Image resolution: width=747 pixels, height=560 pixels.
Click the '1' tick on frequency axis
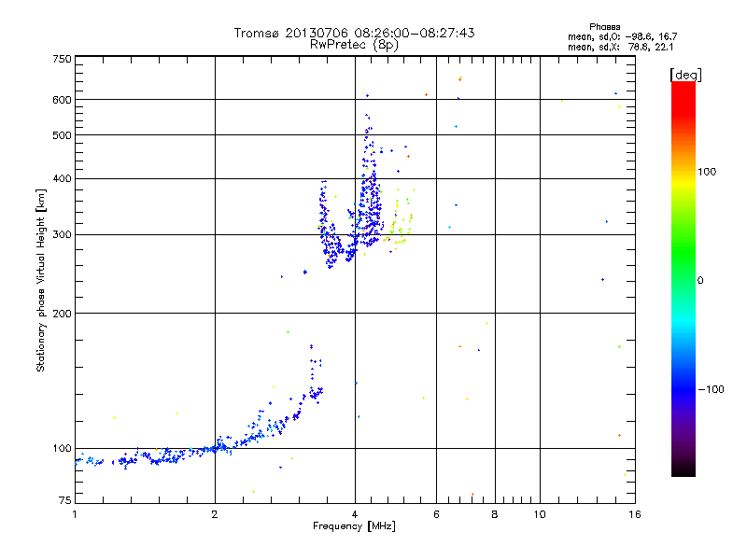[x=75, y=514]
